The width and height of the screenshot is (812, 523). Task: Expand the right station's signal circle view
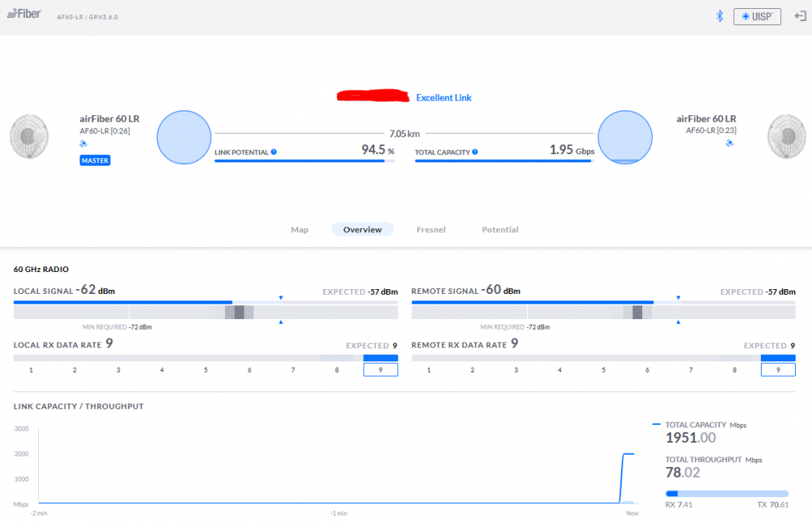coord(624,137)
